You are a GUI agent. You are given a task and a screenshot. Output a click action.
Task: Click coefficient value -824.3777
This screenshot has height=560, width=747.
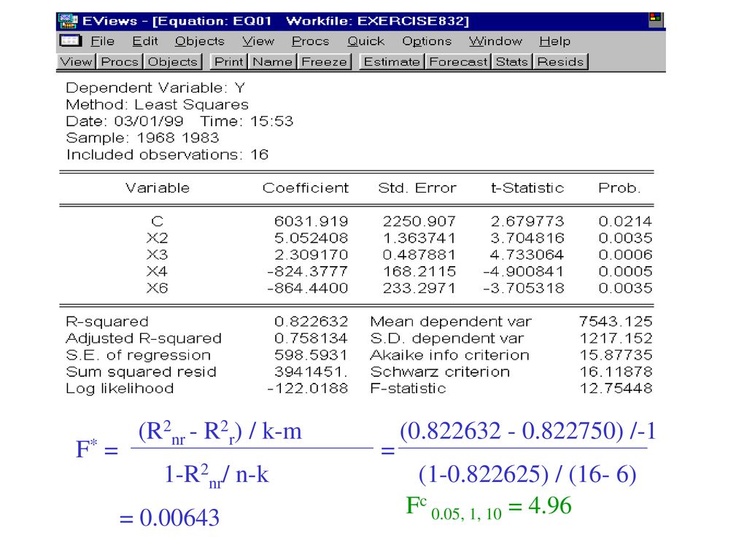click(x=308, y=271)
